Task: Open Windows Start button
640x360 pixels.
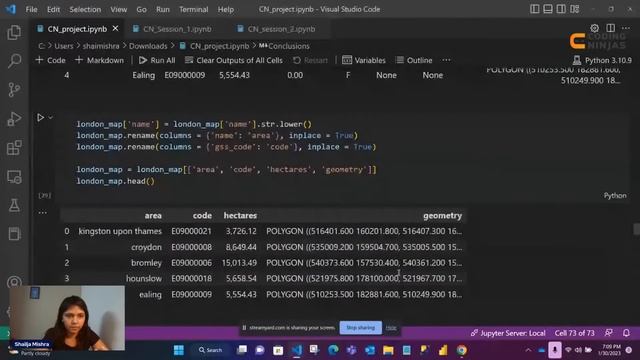Action: click(x=179, y=350)
